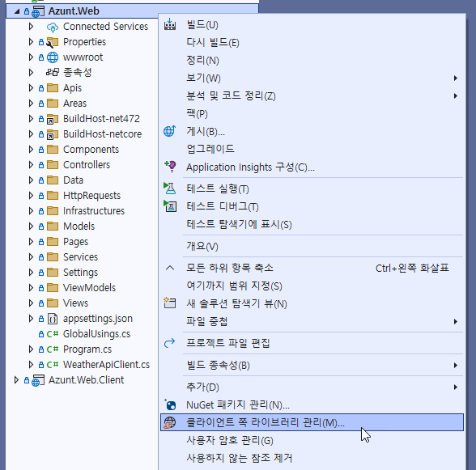This screenshot has width=476, height=470.
Task: Open 파일 중첩 submenu
Action: (x=312, y=321)
